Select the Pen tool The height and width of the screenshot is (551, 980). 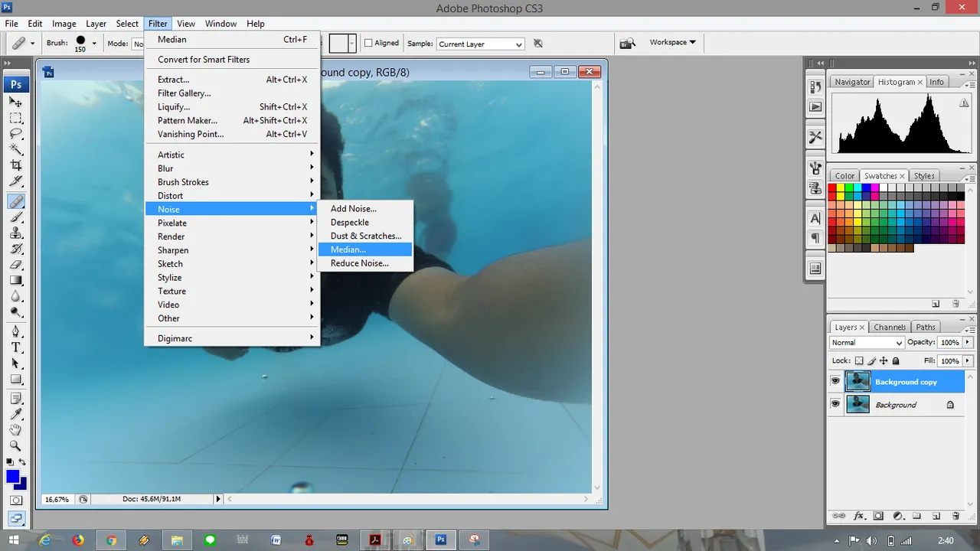click(x=16, y=332)
